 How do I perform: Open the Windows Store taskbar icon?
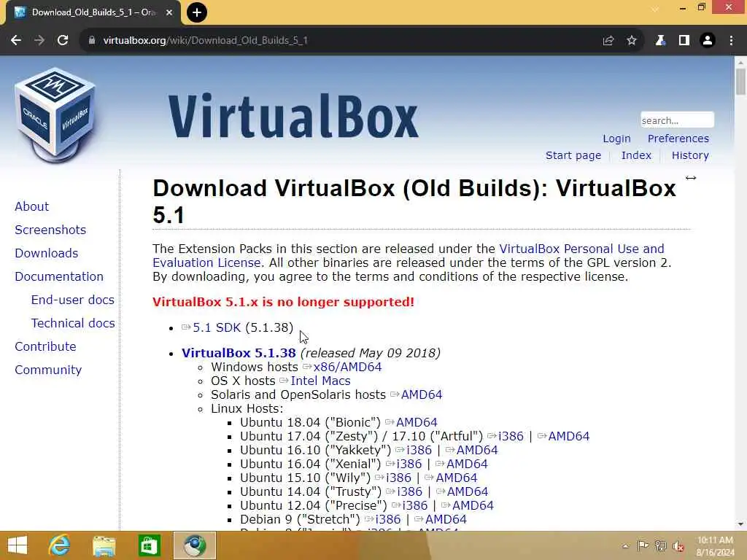tap(149, 545)
